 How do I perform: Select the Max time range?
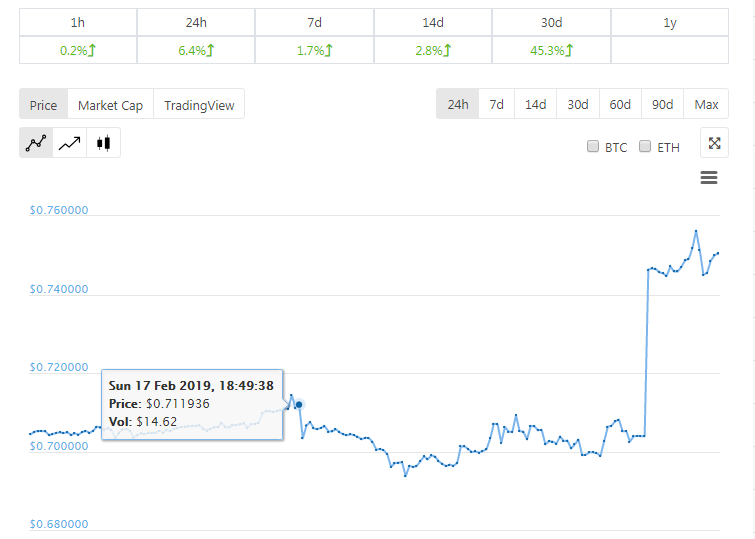coord(706,104)
